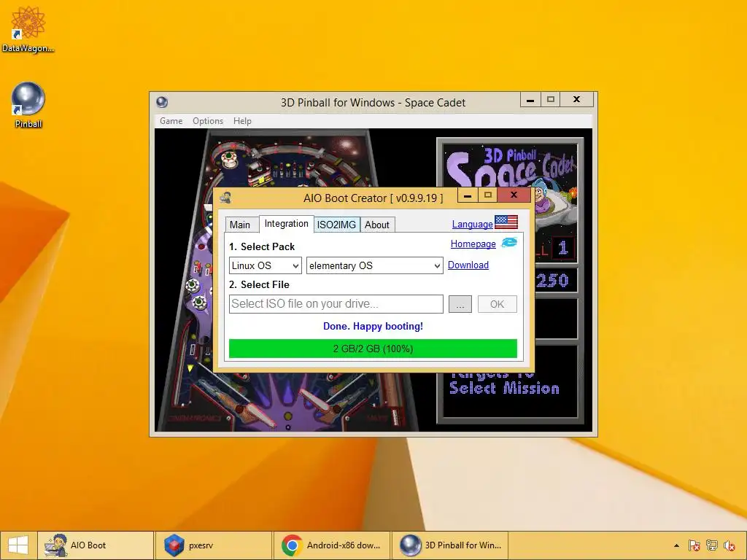This screenshot has height=560, width=747.
Task: Switch to pxesrv in taskbar
Action: (x=214, y=545)
